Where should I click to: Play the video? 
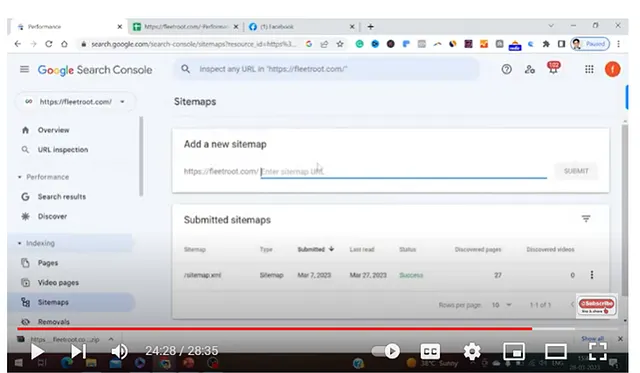tap(38, 351)
